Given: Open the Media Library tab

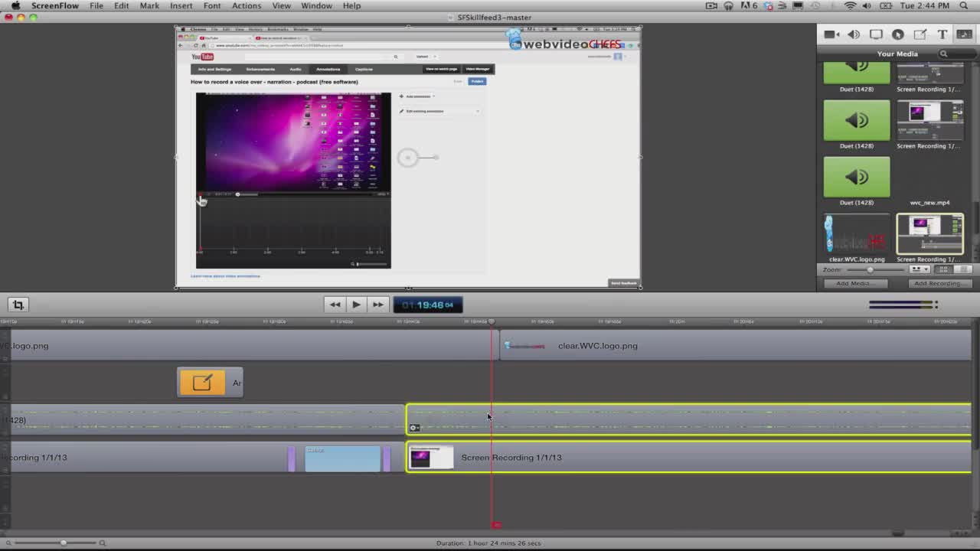Looking at the screenshot, I should pyautogui.click(x=964, y=34).
